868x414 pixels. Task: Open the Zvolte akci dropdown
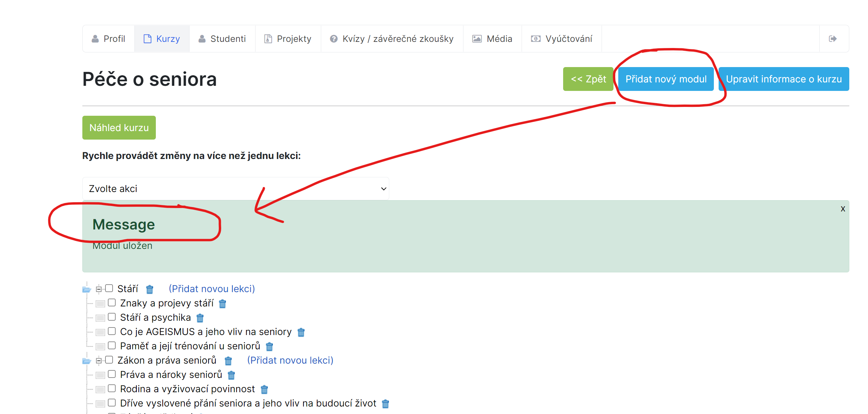tap(235, 189)
